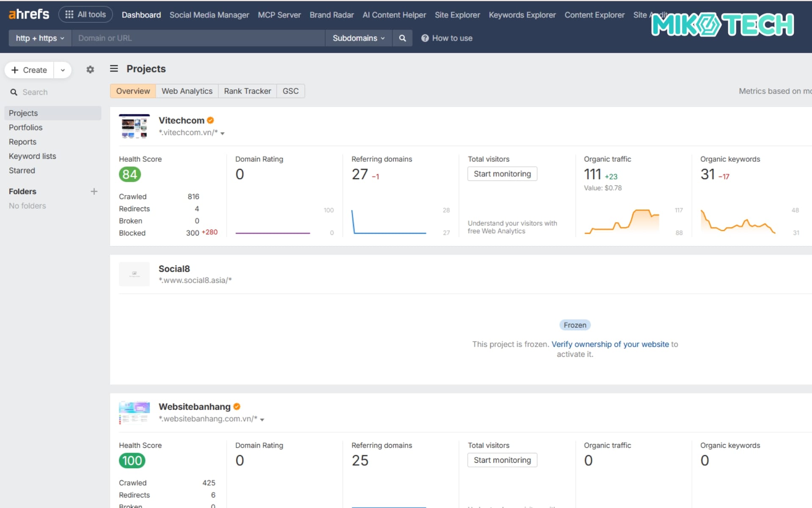Click Vitechcom verified badge icon
This screenshot has width=812, height=508.
(210, 120)
